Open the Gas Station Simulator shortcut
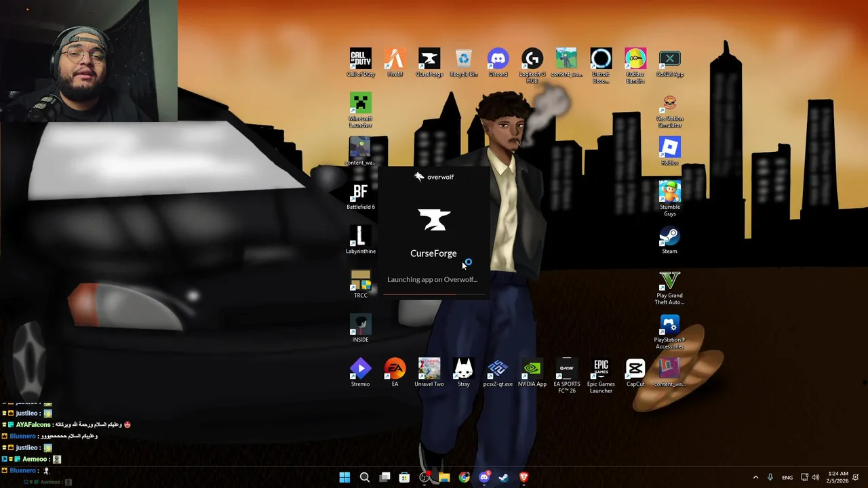868x488 pixels. tap(670, 110)
